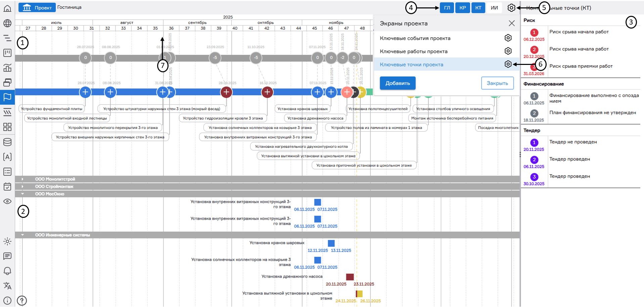The width and height of the screenshot is (644, 307).
Task: Open the checklist sidebar icon
Action: click(x=7, y=171)
